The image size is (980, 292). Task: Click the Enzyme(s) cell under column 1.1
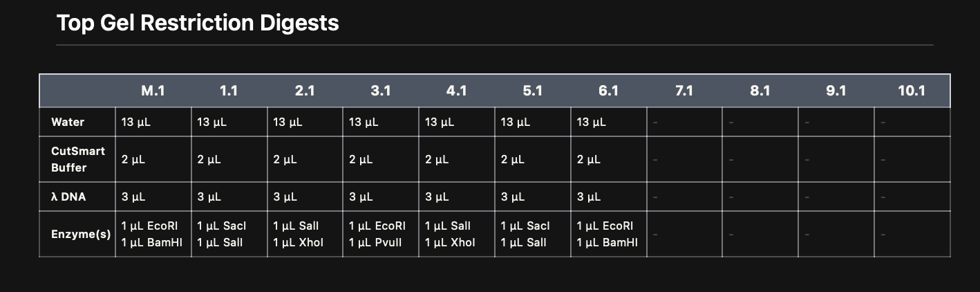tap(229, 235)
